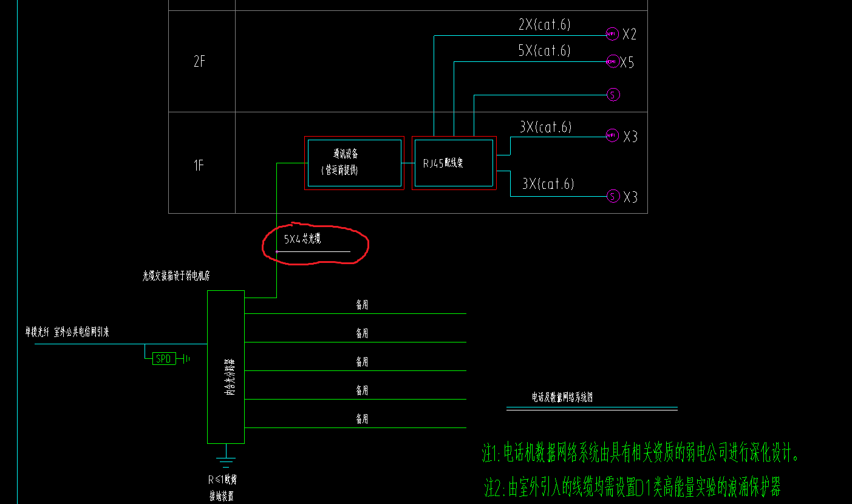The image size is (852, 504).
Task: Select the 光缆交接箱设于弱电机房 label
Action: pos(177,276)
